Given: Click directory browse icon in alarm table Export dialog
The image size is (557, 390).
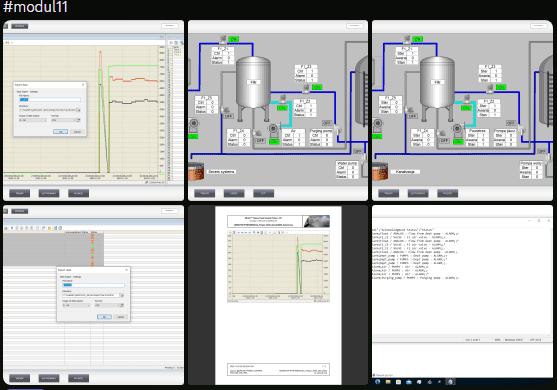Looking at the screenshot, I should coord(122,295).
